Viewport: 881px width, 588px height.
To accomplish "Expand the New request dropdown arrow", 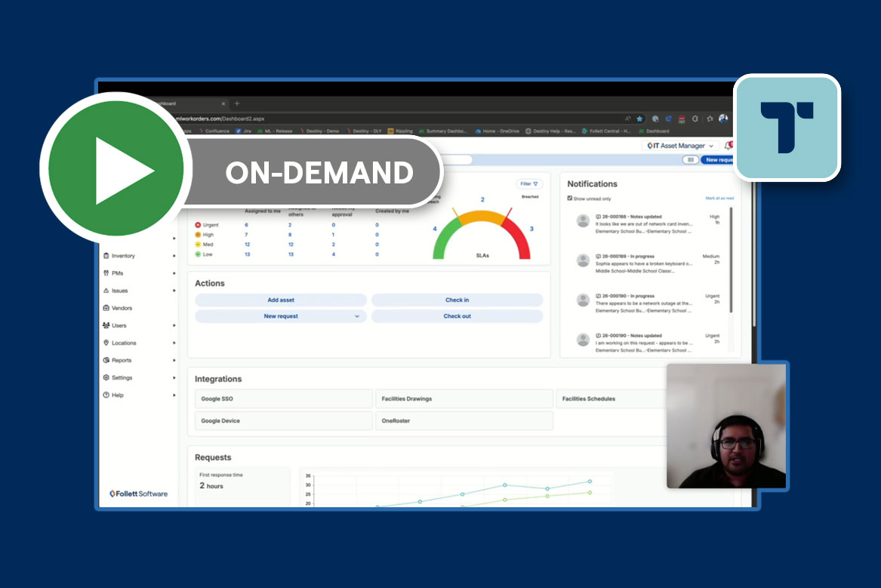I will tap(357, 316).
